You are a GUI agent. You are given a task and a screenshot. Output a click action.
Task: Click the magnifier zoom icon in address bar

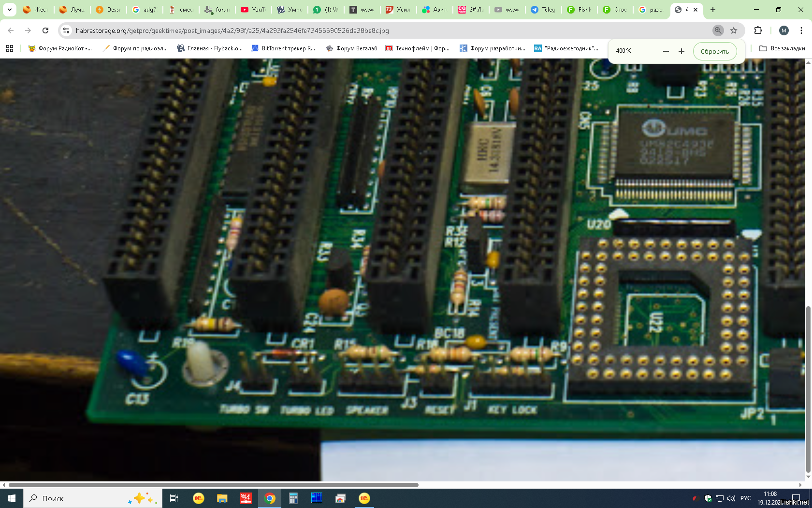pyautogui.click(x=718, y=30)
